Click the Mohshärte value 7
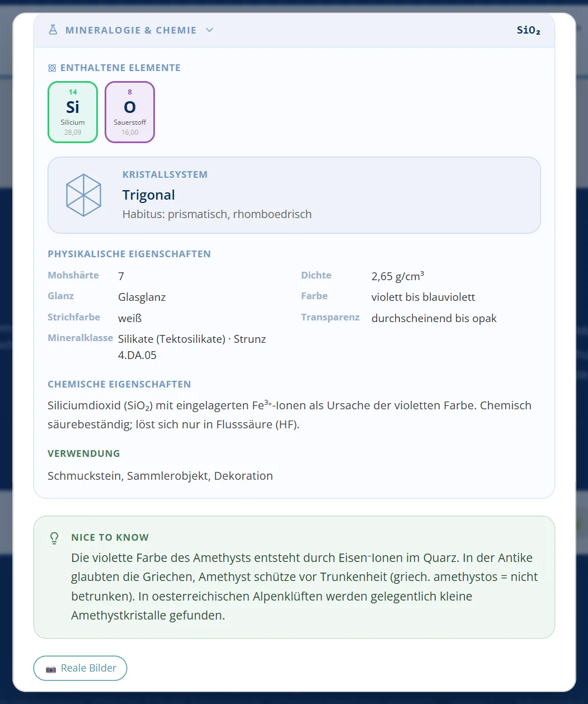 [121, 276]
